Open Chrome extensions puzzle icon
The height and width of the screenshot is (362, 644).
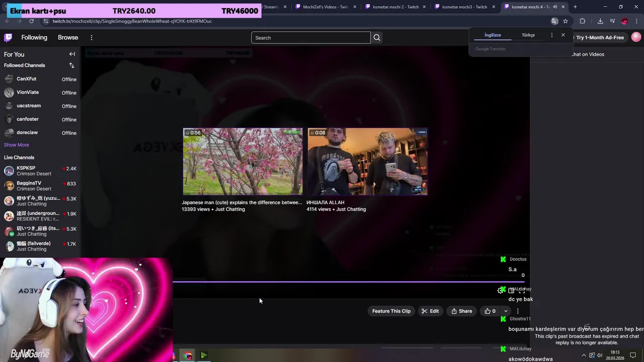pyautogui.click(x=583, y=21)
